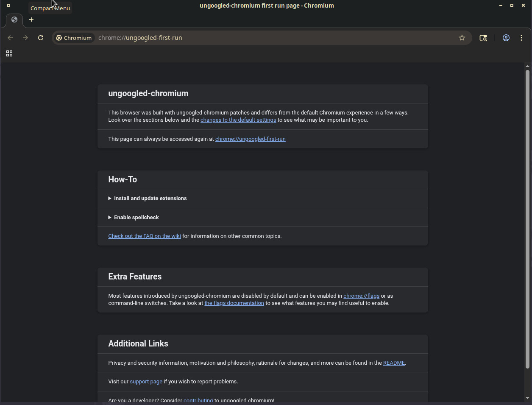
Task: Open the three-dot Chromium menu
Action: (x=521, y=38)
